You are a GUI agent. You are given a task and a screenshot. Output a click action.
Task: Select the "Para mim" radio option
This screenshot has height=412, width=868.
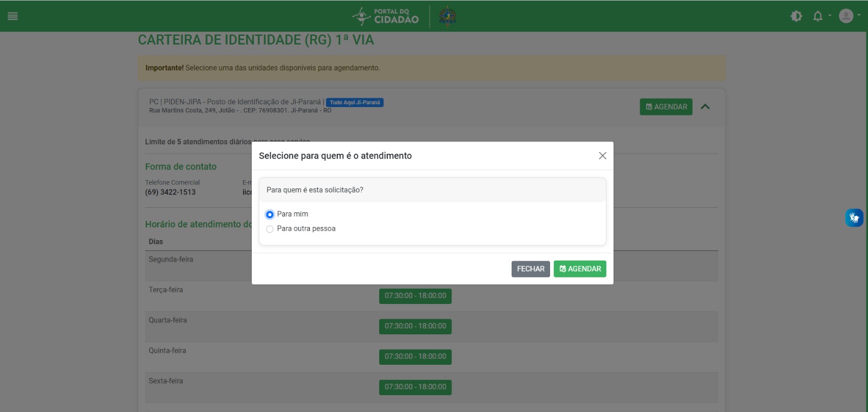point(270,214)
